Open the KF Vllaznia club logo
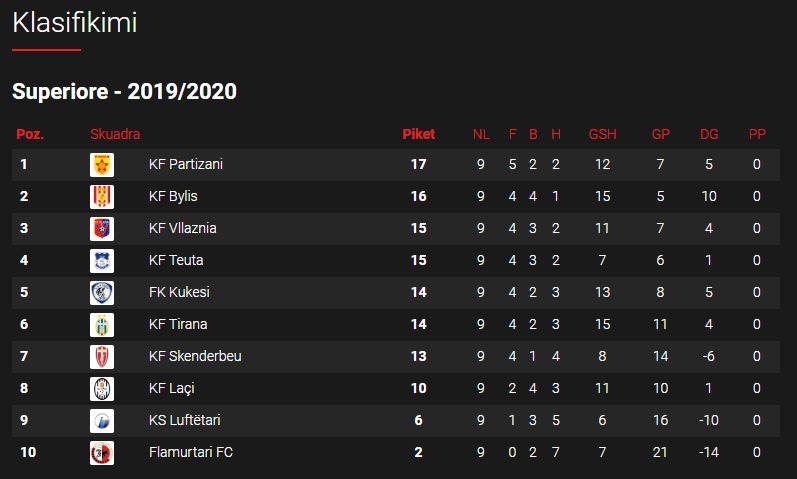Viewport: 797px width, 479px height. click(x=102, y=229)
